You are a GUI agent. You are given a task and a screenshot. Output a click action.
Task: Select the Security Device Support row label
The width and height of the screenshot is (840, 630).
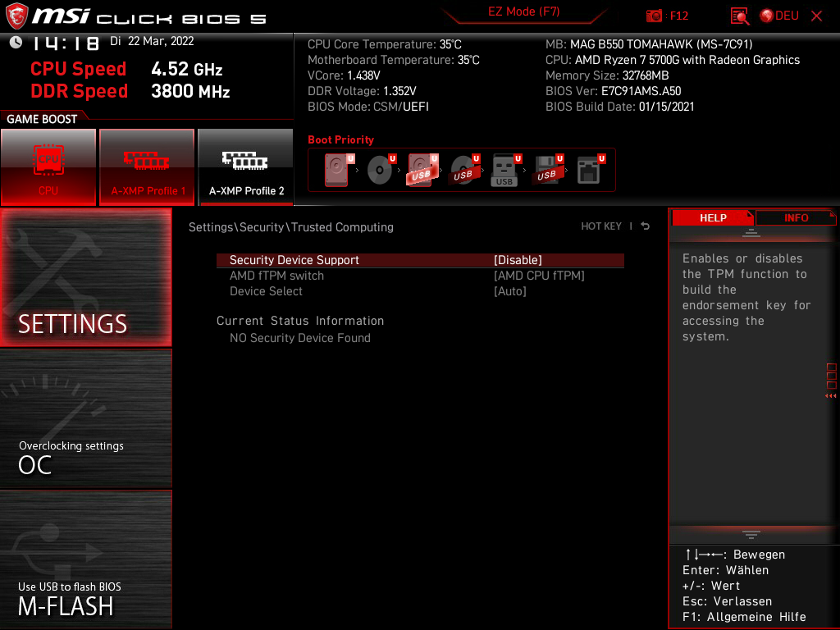[294, 260]
